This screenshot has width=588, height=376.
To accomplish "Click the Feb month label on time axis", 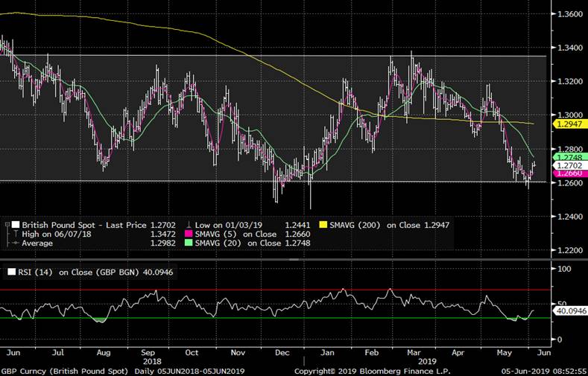I will [372, 352].
